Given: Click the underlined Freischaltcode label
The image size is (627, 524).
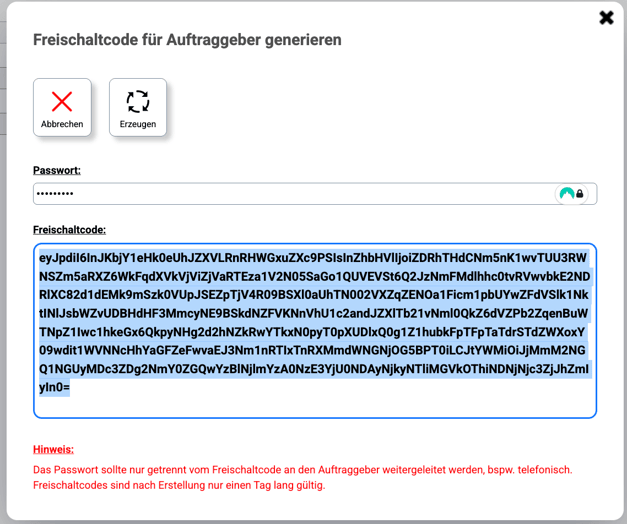Looking at the screenshot, I should pos(69,229).
